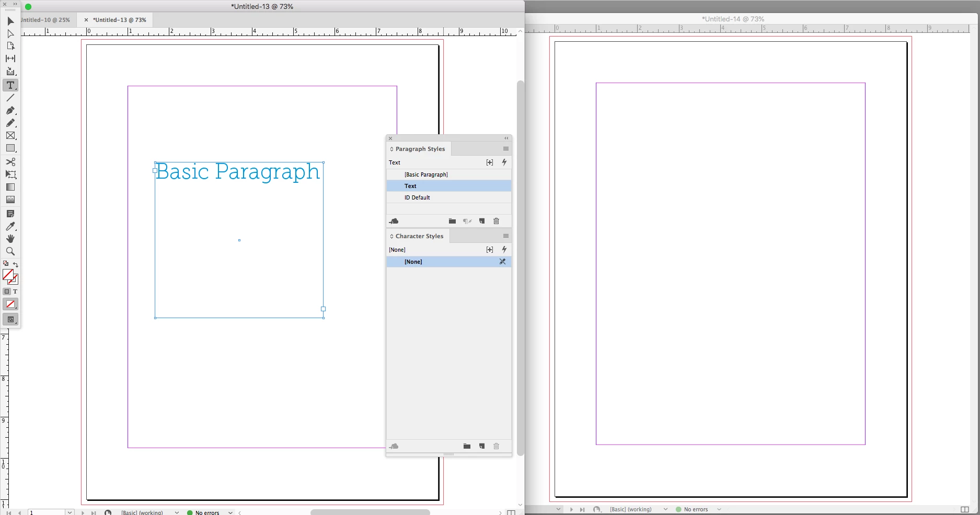Select the [None] character style row
This screenshot has height=515, width=980.
click(449, 262)
